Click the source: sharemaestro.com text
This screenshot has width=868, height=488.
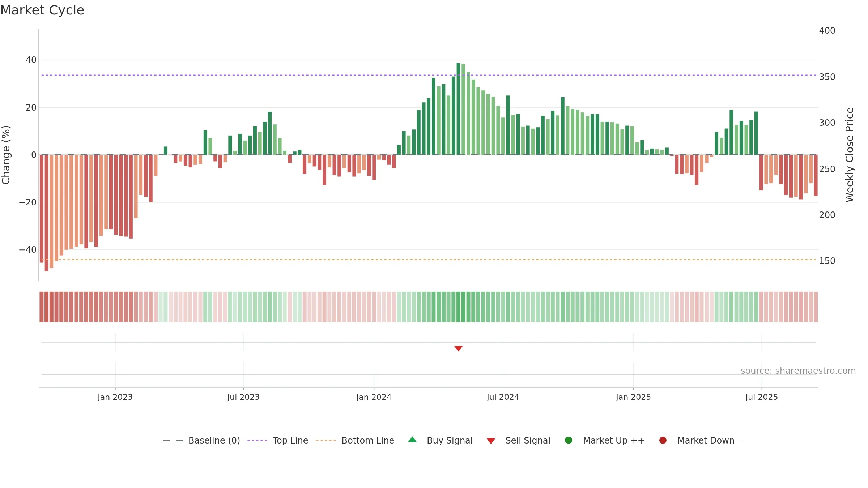(798, 371)
